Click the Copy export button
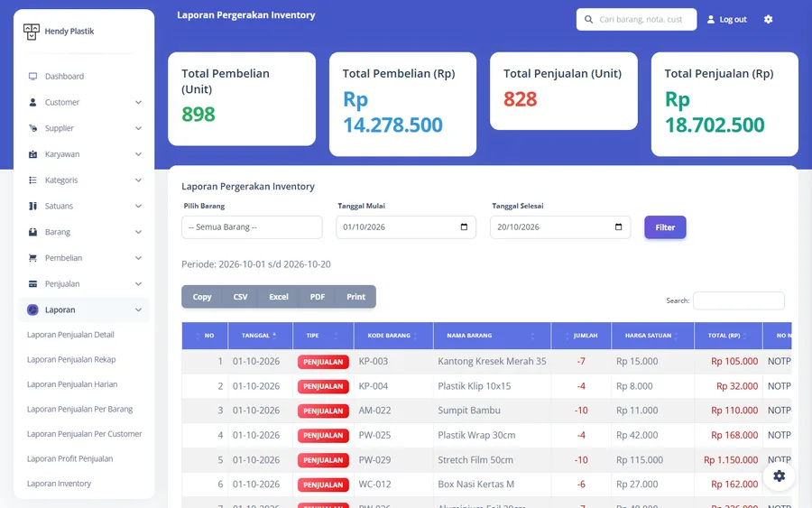This screenshot has width=812, height=508. (202, 297)
